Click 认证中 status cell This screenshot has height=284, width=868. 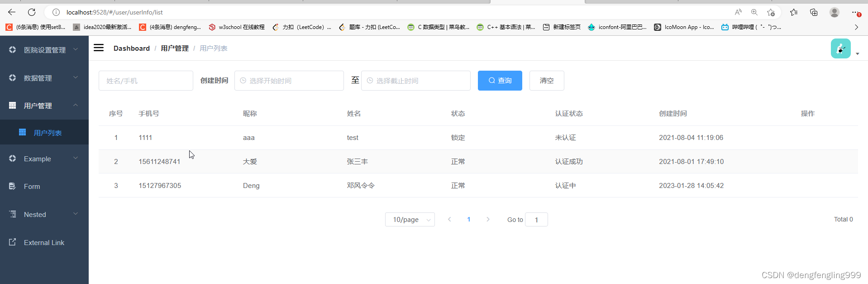click(565, 185)
